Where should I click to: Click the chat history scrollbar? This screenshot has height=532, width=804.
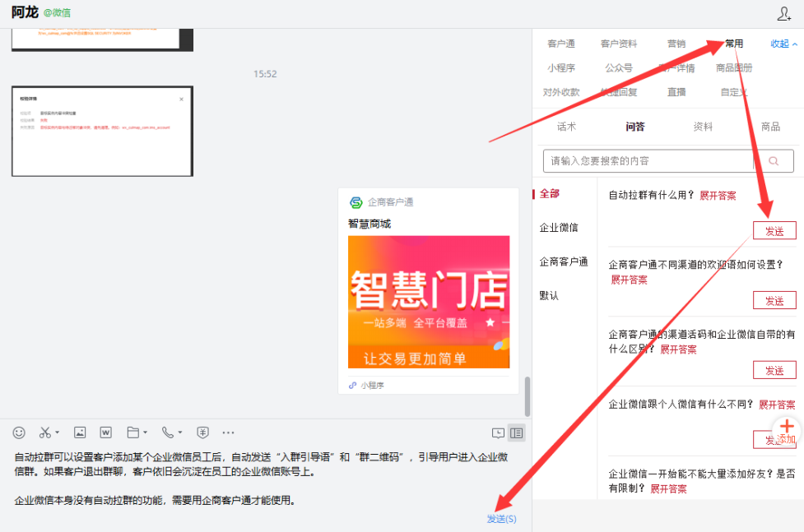coord(527,396)
